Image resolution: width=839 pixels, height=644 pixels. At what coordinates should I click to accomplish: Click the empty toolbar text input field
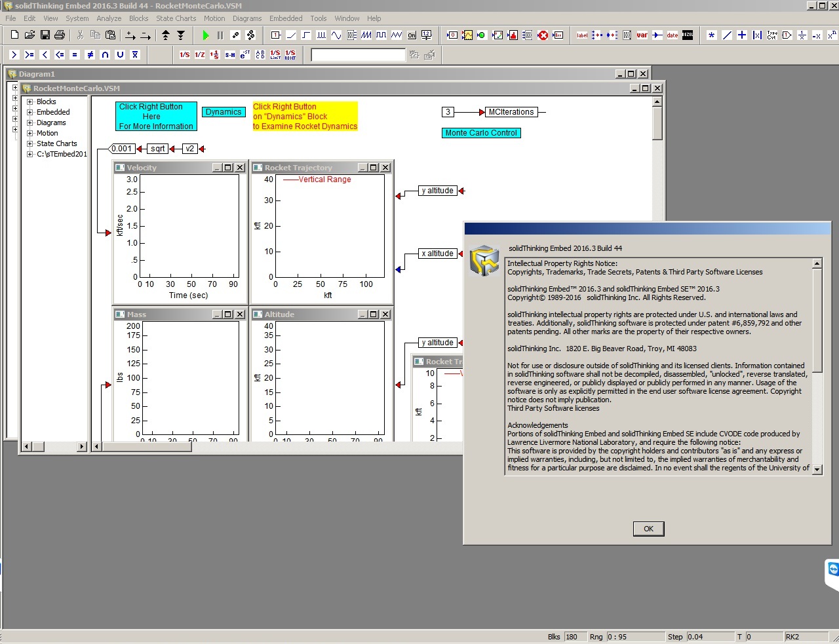[x=358, y=55]
